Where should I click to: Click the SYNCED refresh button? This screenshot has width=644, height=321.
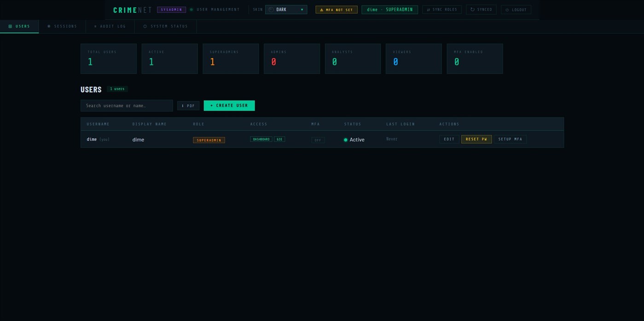[481, 10]
